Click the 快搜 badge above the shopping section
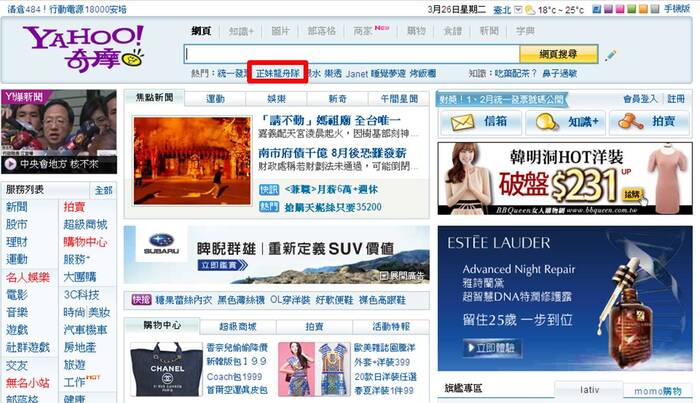The image size is (700, 403). coord(142,299)
